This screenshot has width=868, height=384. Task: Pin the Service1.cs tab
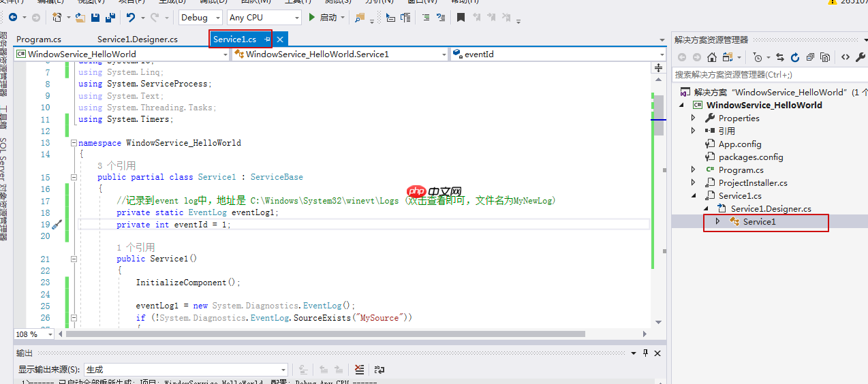[267, 39]
